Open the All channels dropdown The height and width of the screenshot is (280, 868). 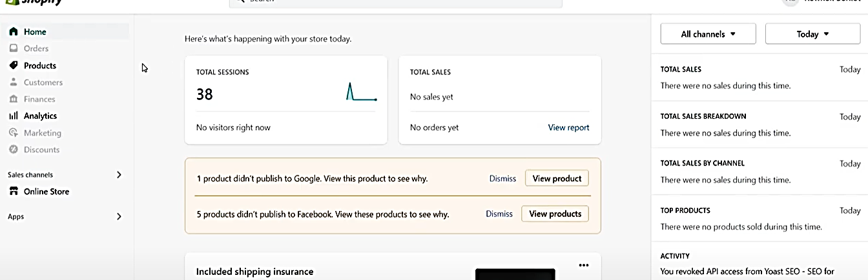point(708,34)
